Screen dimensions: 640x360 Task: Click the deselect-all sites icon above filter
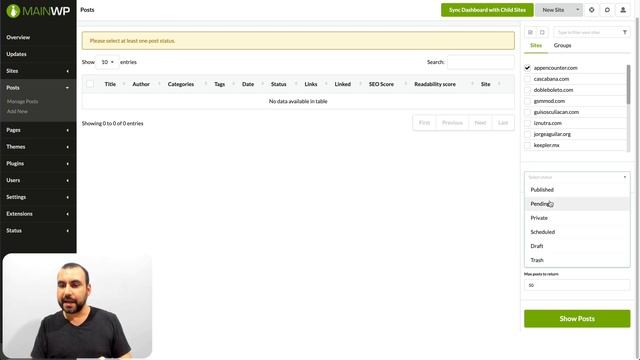(542, 32)
